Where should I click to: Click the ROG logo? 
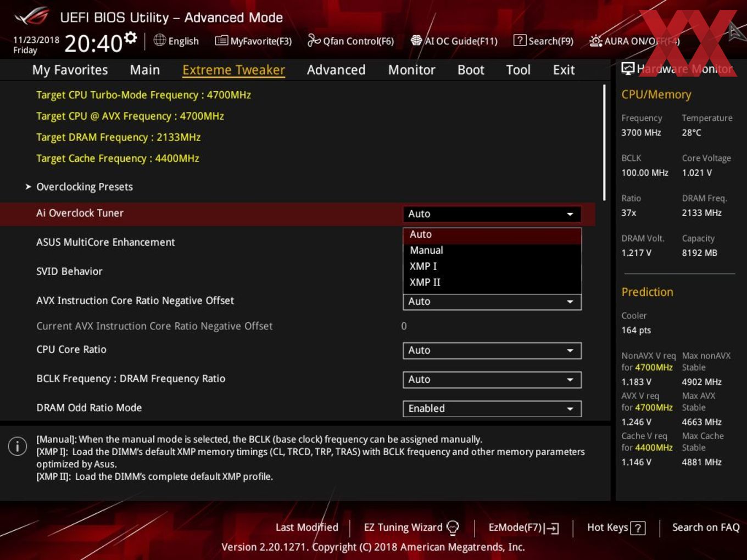point(31,16)
